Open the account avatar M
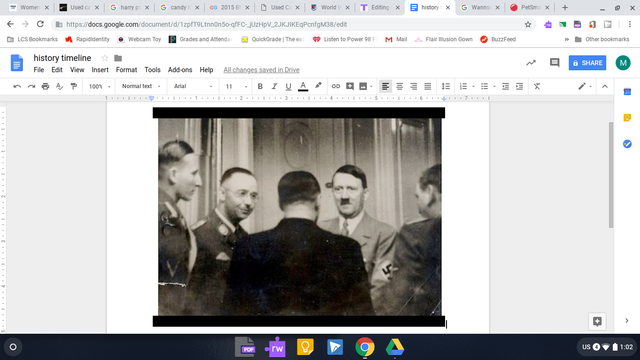640x360 pixels. click(x=623, y=63)
